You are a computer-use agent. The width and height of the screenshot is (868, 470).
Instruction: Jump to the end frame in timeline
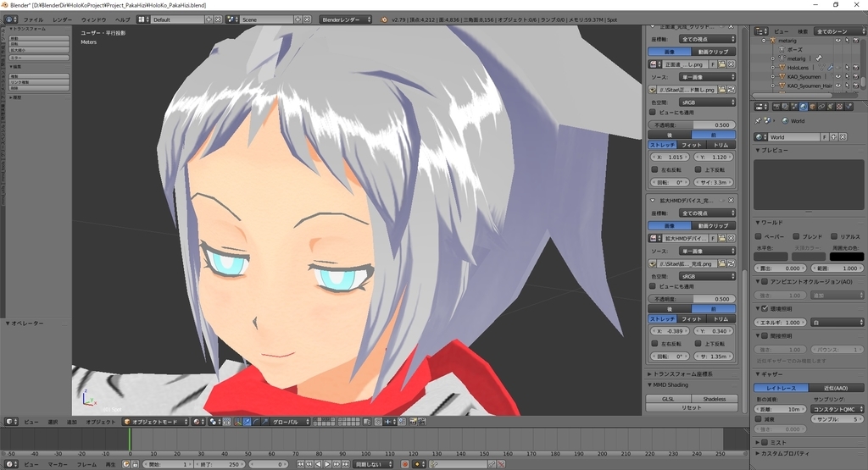346,464
